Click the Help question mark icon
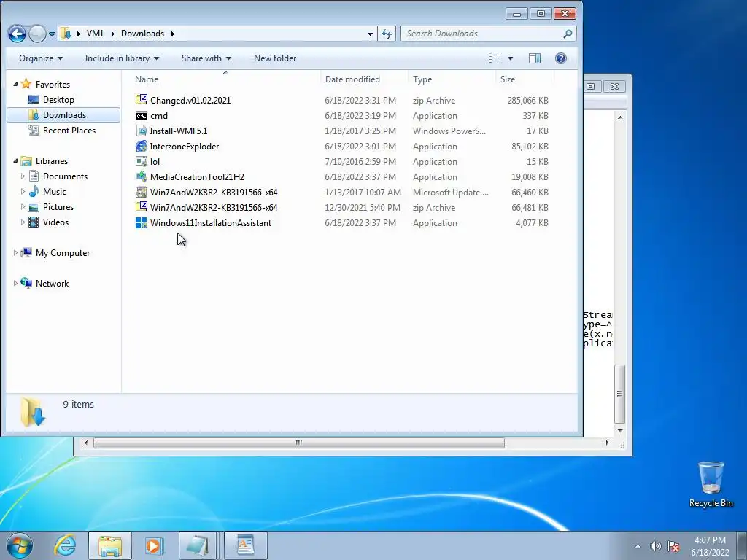Screen dimensions: 747x560 pyautogui.click(x=561, y=58)
